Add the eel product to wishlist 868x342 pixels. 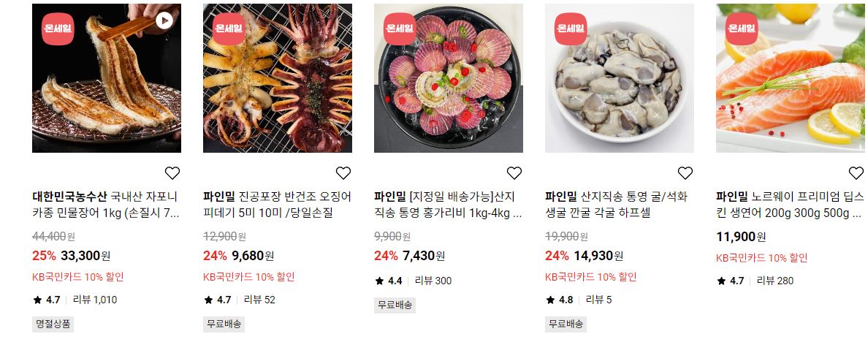point(172,172)
